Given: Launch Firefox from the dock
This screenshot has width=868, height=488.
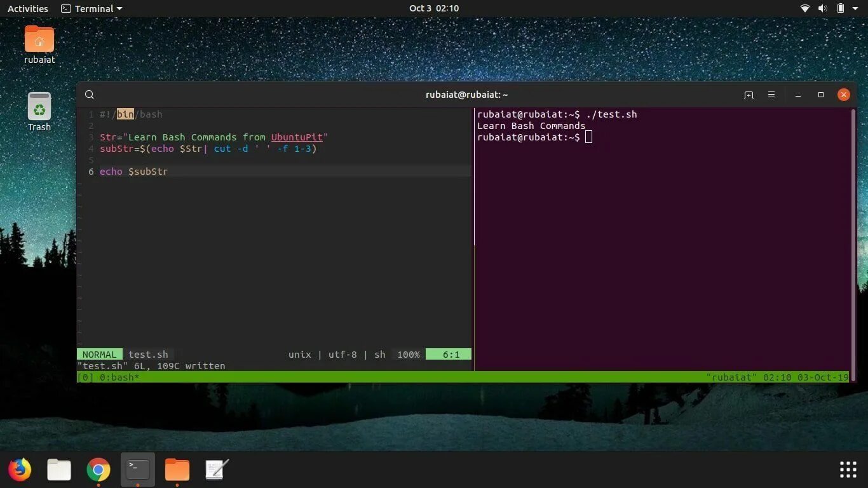Looking at the screenshot, I should point(20,470).
